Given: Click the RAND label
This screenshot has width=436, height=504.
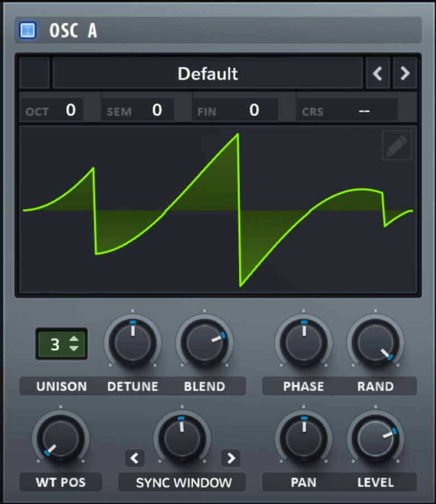Looking at the screenshot, I should pyautogui.click(x=376, y=387).
